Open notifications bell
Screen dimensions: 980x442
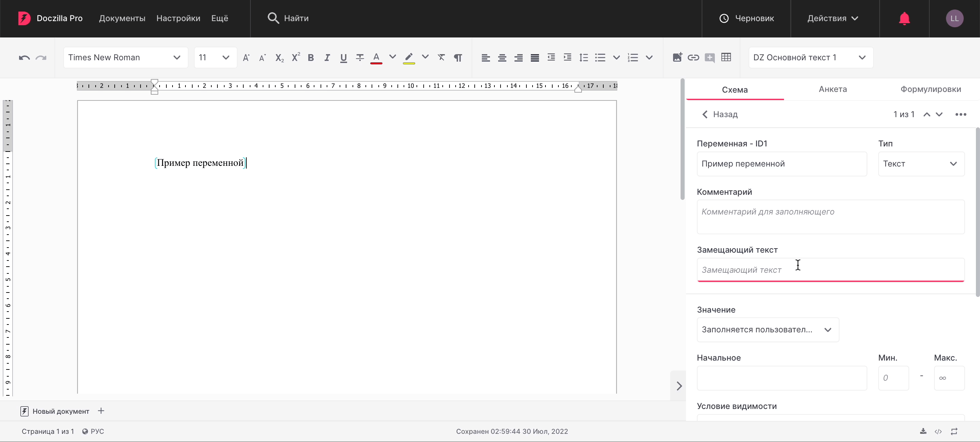point(904,18)
